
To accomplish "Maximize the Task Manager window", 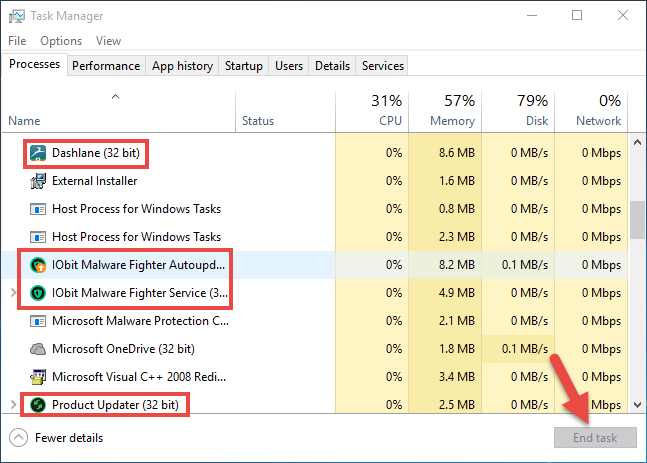I will click(577, 16).
